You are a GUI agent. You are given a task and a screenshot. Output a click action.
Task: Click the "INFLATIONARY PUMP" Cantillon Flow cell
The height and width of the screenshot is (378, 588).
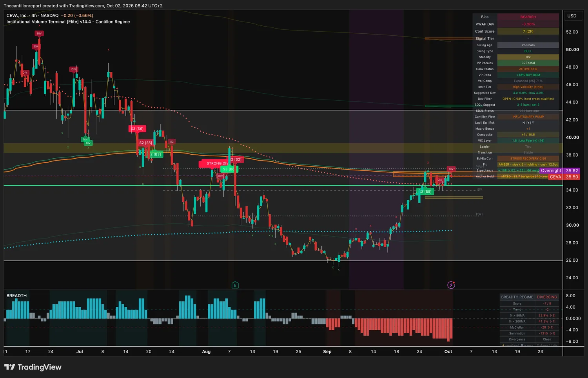pyautogui.click(x=528, y=117)
